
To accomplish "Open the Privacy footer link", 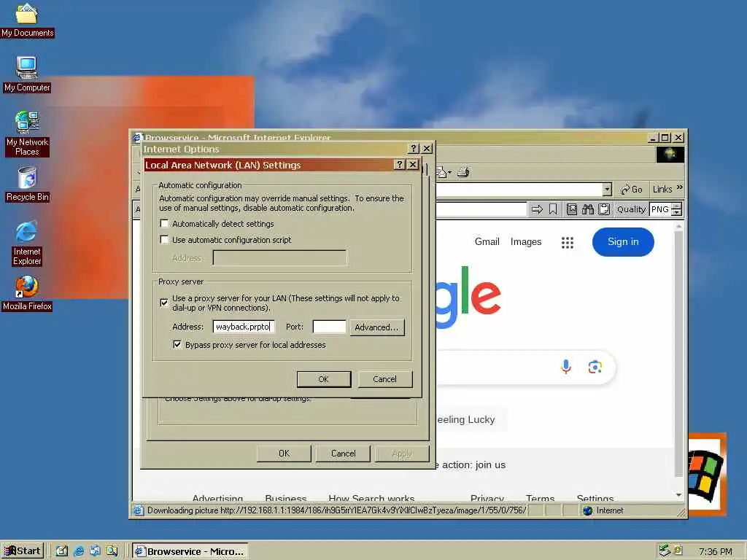I will point(487,497).
